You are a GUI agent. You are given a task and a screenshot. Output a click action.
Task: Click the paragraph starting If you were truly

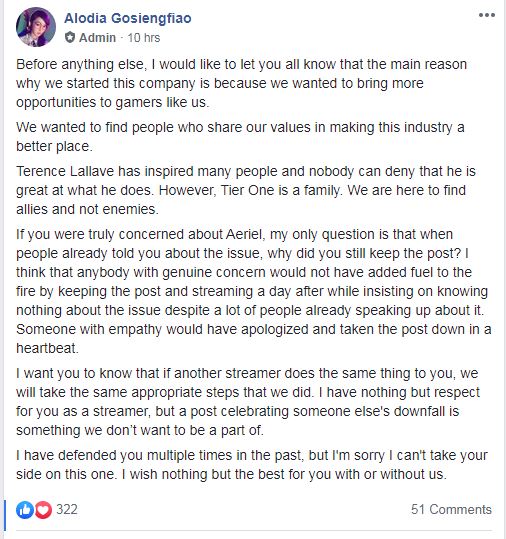coord(254,291)
